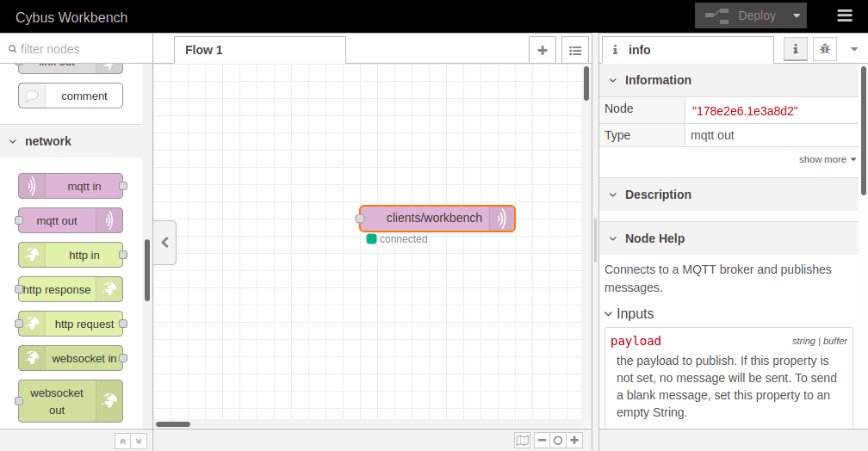Zoom in the canvas
Viewport: 868px width, 451px height.
575,440
